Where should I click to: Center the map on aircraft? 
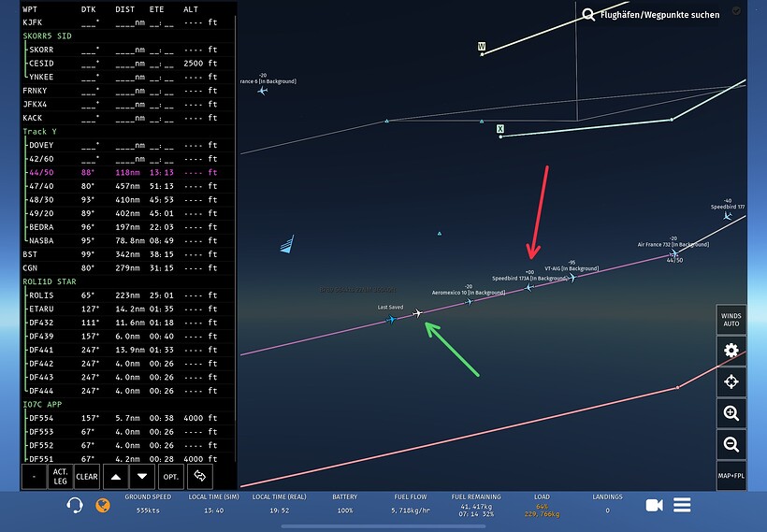tap(731, 381)
